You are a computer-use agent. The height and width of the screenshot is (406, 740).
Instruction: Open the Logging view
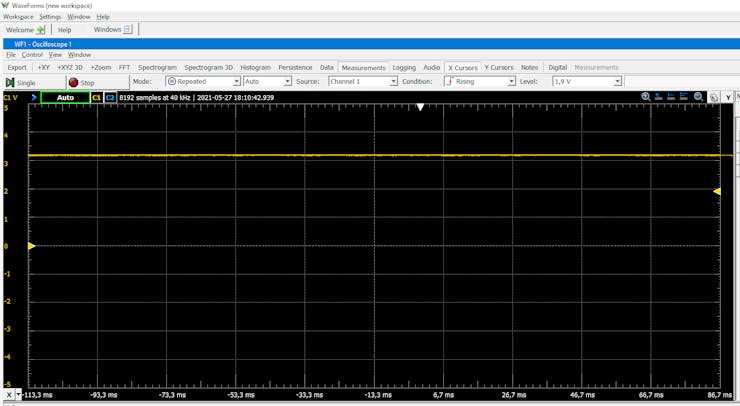[x=404, y=68]
